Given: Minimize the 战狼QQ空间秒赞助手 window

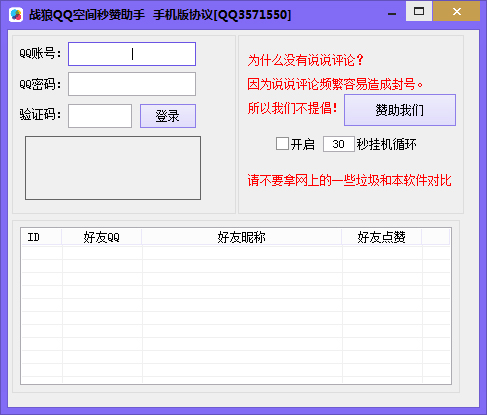Looking at the screenshot, I should click(x=392, y=13).
